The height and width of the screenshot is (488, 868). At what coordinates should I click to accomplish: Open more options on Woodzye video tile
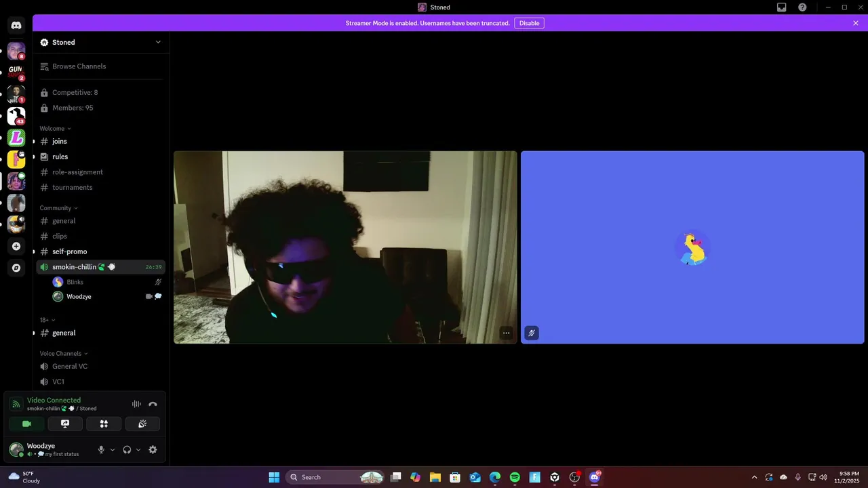pos(506,333)
